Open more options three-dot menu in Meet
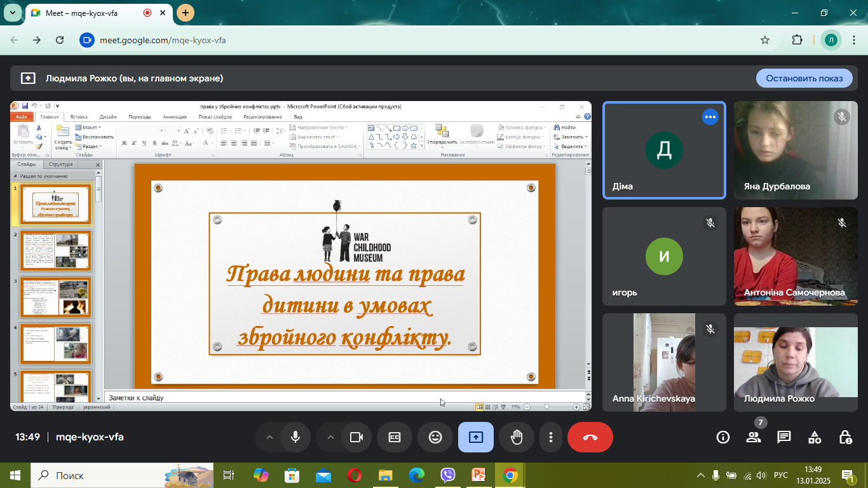Image resolution: width=868 pixels, height=488 pixels. click(551, 437)
